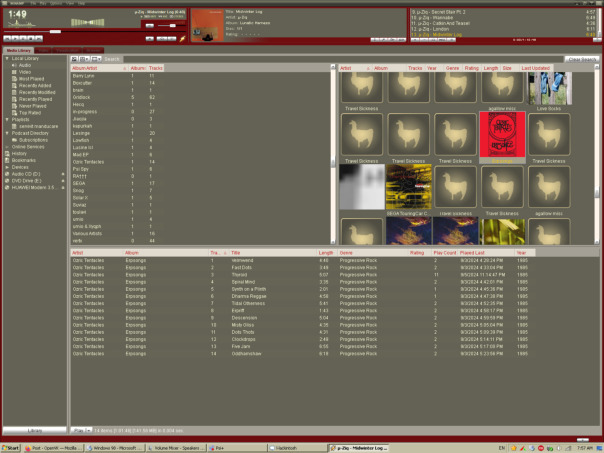Click the lightning bolt Winamp icon
The width and height of the screenshot is (604, 453).
(x=182, y=39)
